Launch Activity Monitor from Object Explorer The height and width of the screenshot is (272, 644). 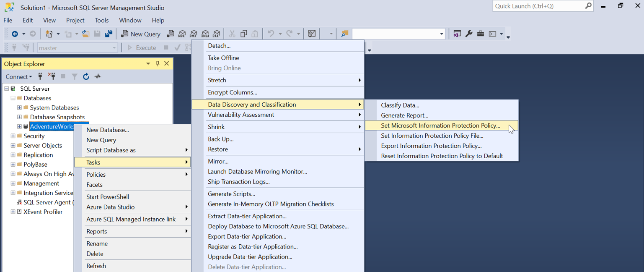[x=98, y=76]
